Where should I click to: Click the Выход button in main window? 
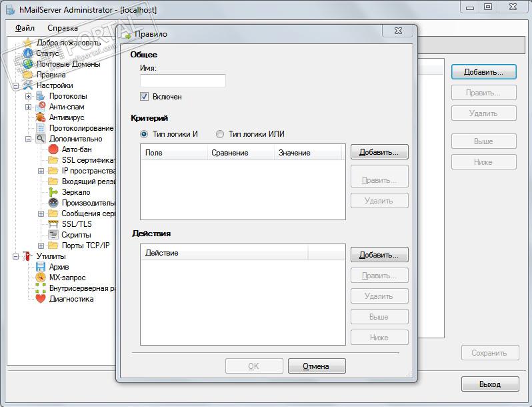490,384
